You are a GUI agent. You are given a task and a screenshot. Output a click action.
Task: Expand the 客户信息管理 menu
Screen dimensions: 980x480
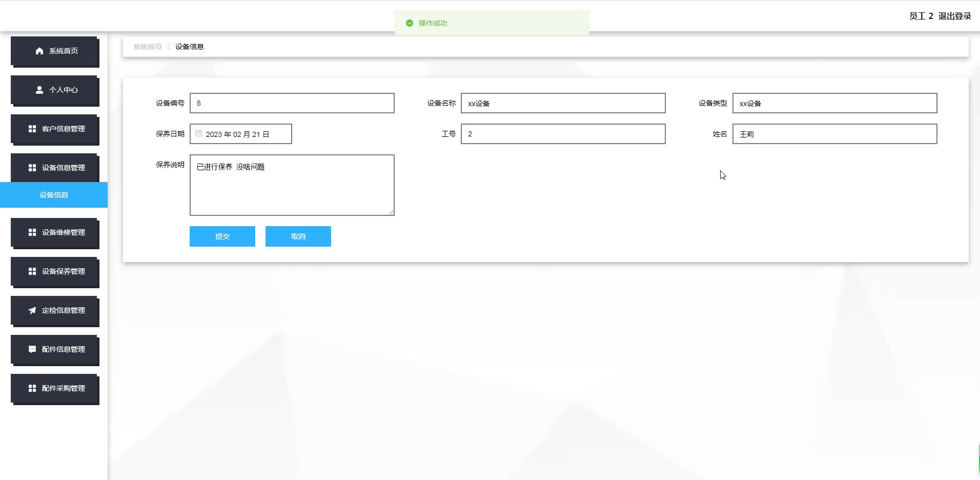coord(55,129)
